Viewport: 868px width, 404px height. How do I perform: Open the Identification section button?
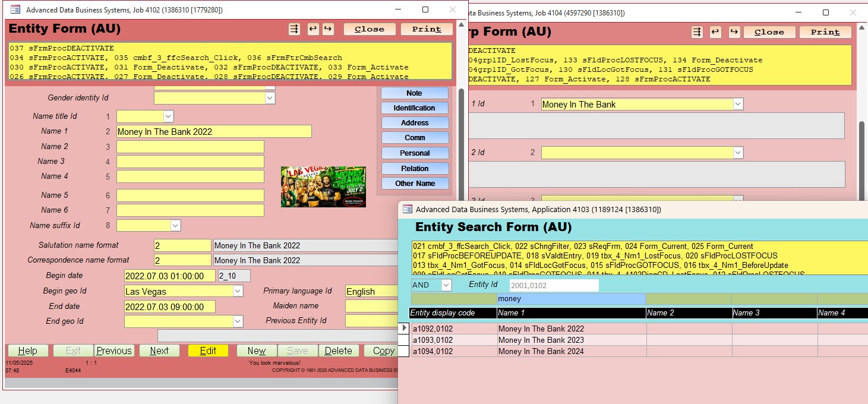pos(414,108)
